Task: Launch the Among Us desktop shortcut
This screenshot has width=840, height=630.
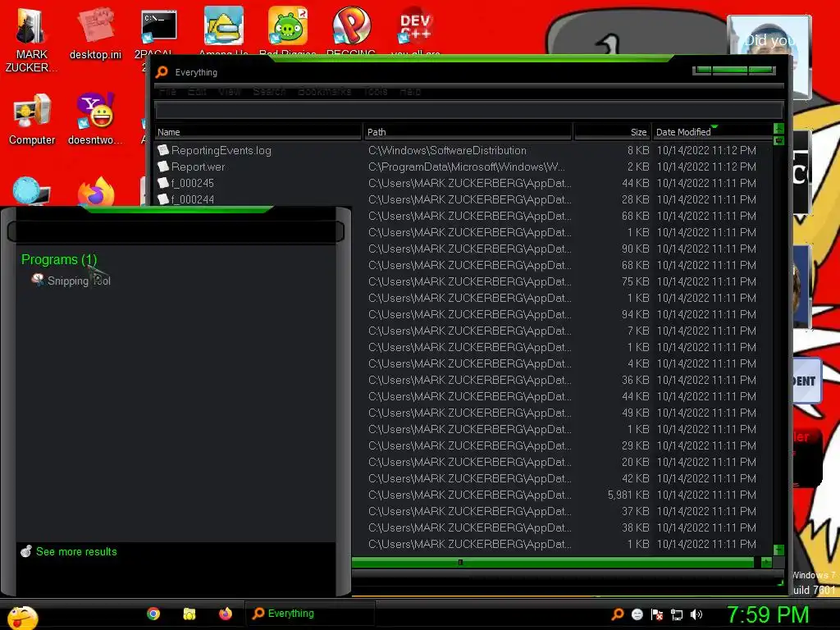Action: point(223,30)
